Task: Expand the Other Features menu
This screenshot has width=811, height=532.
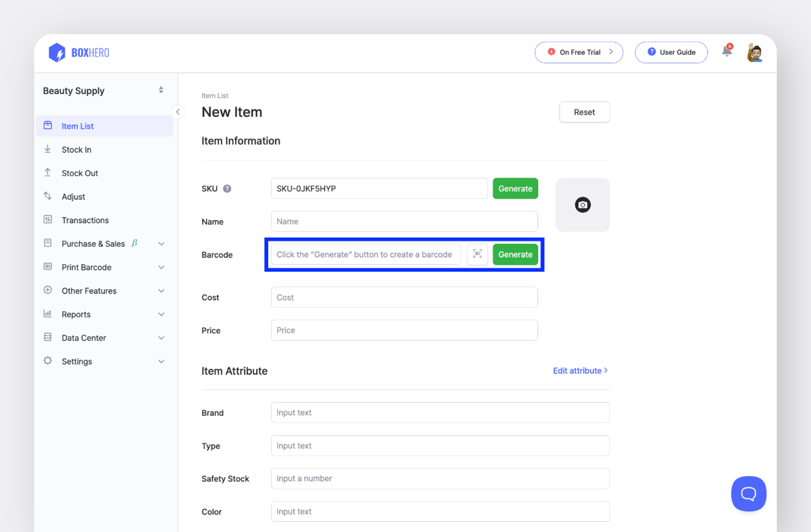Action: pyautogui.click(x=89, y=290)
